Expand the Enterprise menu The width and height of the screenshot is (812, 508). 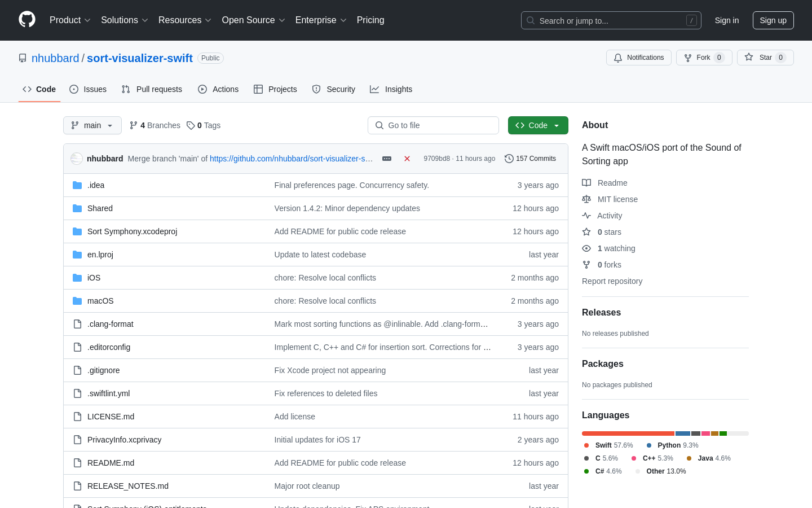321,20
